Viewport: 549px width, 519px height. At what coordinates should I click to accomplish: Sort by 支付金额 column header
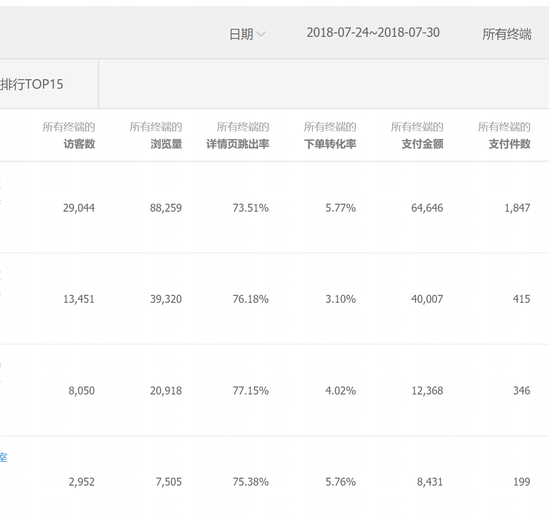(423, 144)
